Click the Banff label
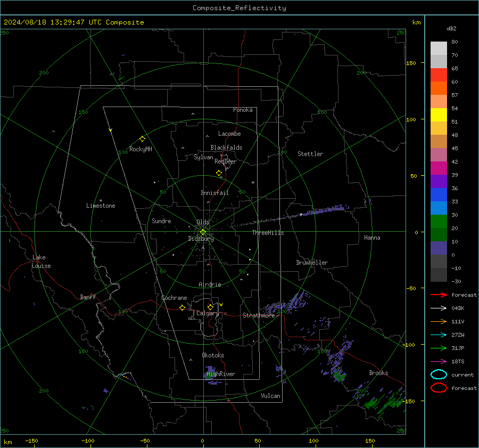This screenshot has width=479, height=448. tap(88, 297)
